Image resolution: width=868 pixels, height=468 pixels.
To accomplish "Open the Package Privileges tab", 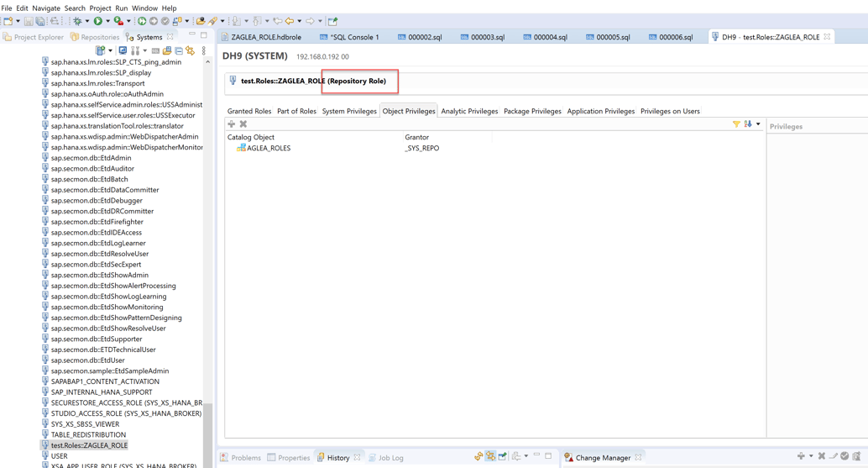I will (532, 111).
